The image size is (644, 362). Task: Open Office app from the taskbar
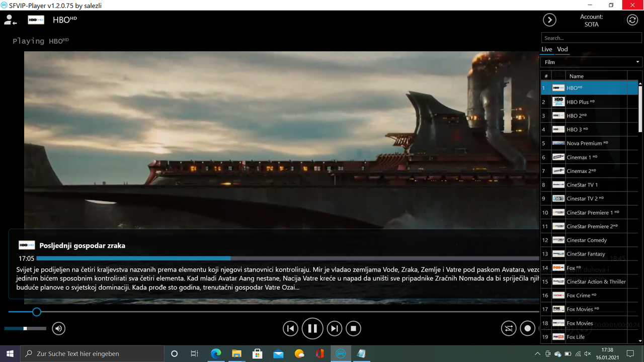coord(319,354)
